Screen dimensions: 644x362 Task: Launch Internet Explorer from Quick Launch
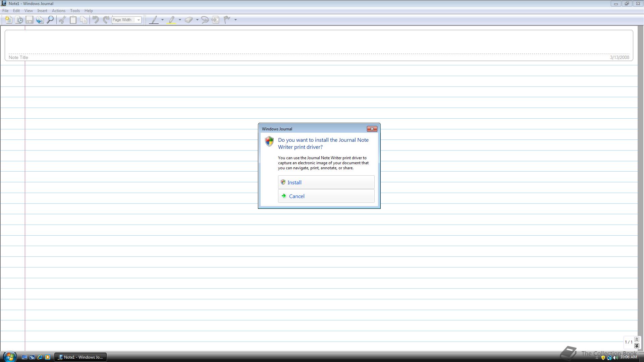tap(40, 357)
